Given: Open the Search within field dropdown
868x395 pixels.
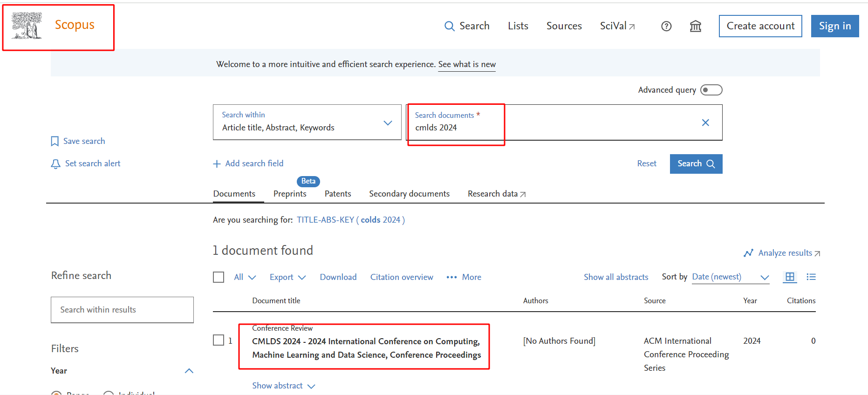Looking at the screenshot, I should 307,122.
